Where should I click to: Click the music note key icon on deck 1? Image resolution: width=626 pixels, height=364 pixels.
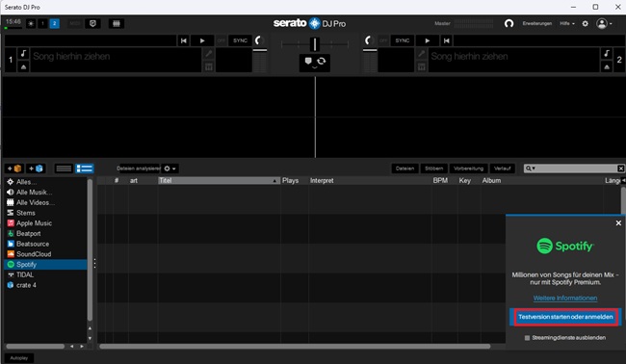(23, 54)
